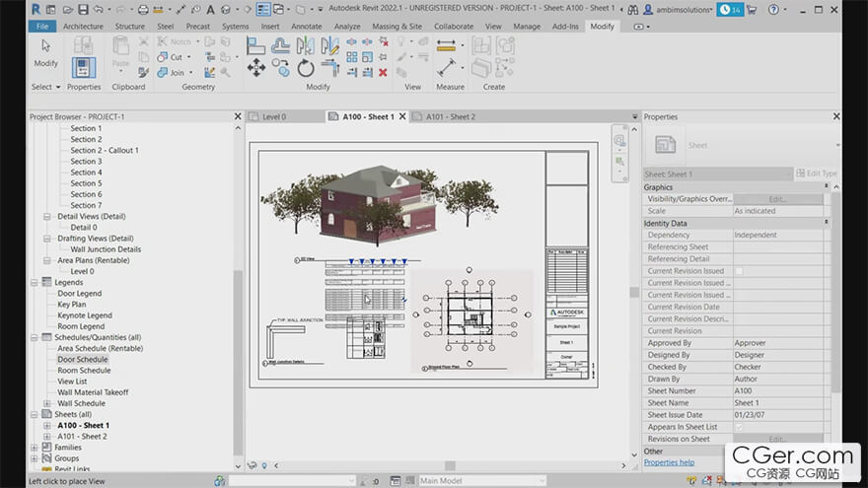This screenshot has width=868, height=488.
Task: Select Door Schedule in Project Browser
Action: 83,360
